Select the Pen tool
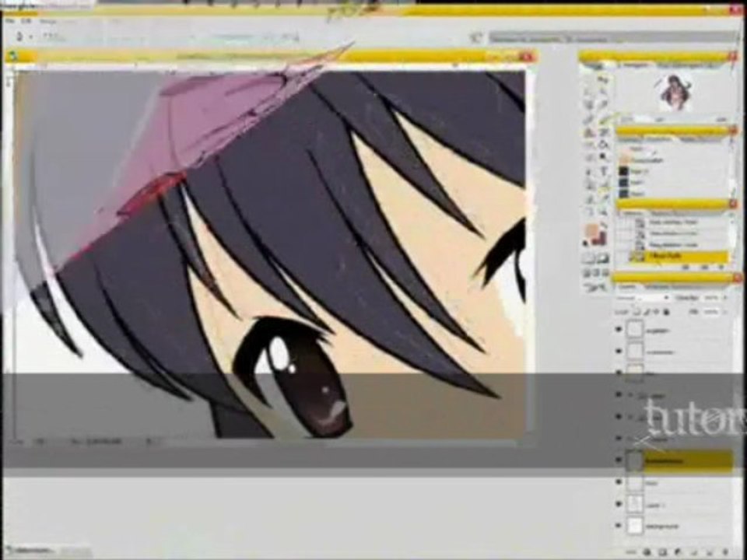This screenshot has width=747, height=560. [590, 185]
